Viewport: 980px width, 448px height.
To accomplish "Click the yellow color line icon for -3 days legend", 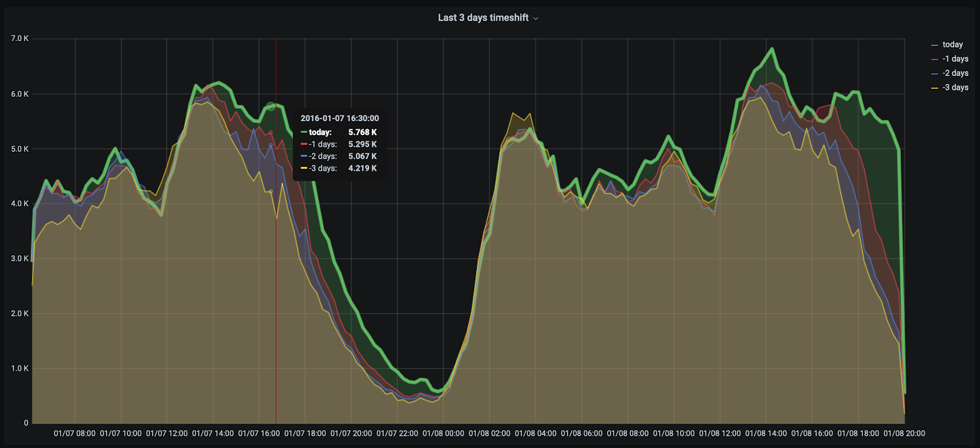I will (935, 88).
